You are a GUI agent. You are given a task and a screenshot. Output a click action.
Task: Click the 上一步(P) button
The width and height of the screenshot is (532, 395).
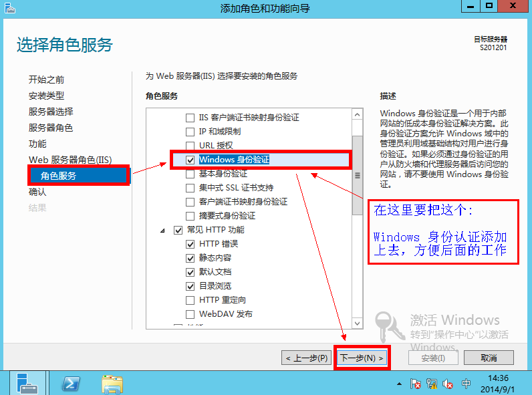tap(307, 358)
